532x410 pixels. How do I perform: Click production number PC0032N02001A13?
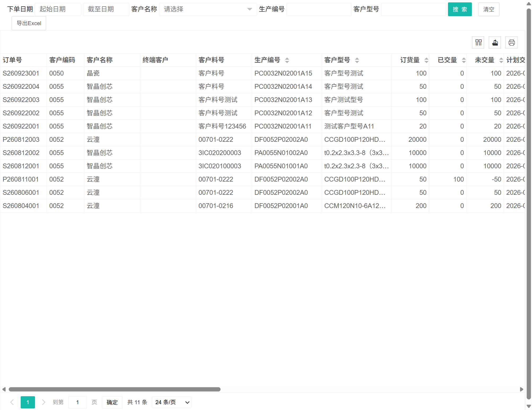point(283,100)
